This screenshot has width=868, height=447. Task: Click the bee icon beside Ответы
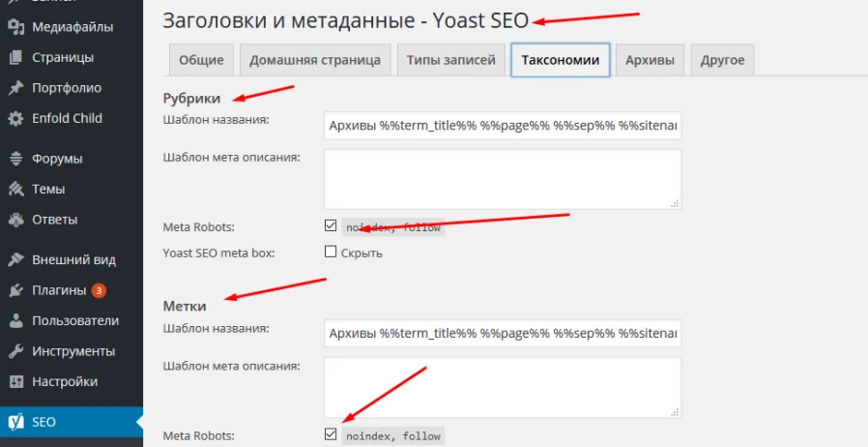[16, 220]
